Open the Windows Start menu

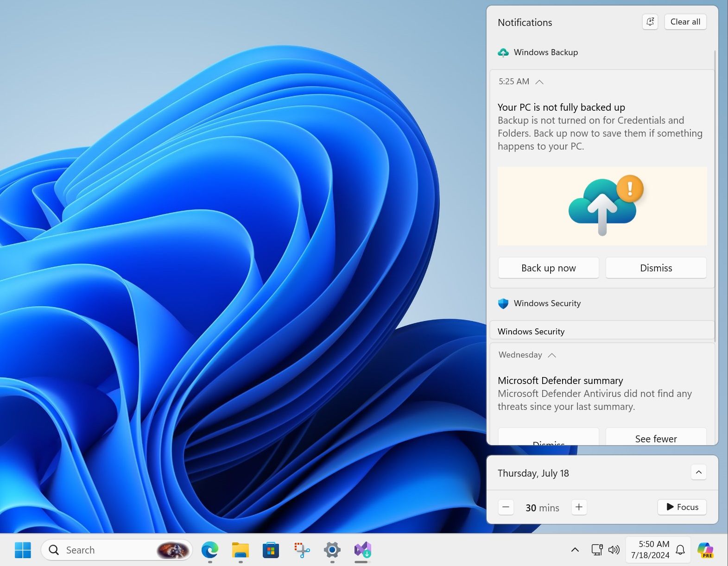coord(23,550)
